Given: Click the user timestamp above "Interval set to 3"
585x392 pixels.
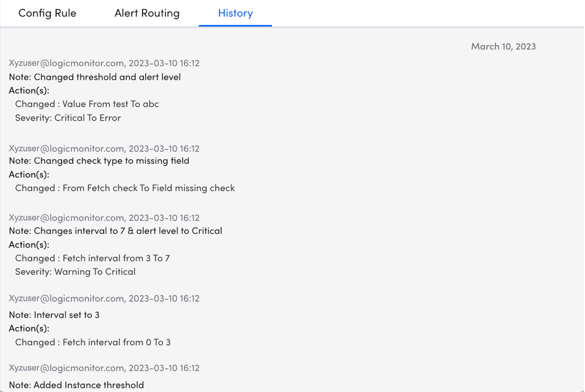Looking at the screenshot, I should (x=104, y=298).
